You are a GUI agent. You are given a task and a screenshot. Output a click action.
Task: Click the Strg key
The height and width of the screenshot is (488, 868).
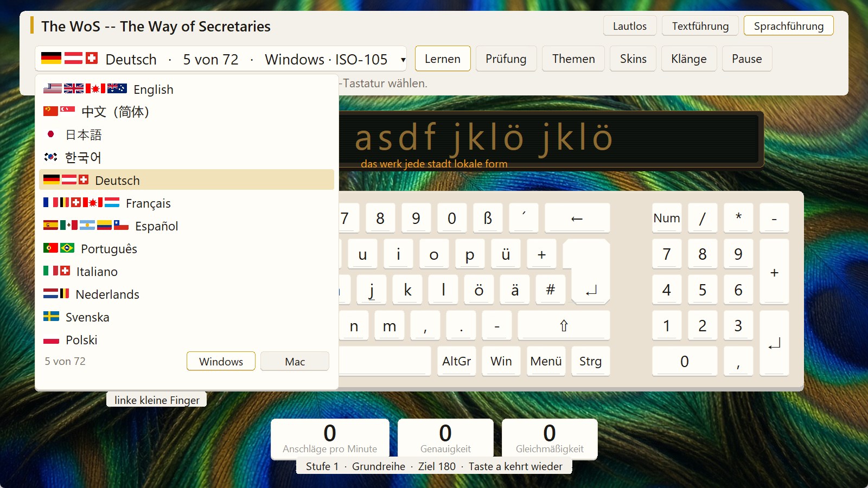tap(590, 361)
